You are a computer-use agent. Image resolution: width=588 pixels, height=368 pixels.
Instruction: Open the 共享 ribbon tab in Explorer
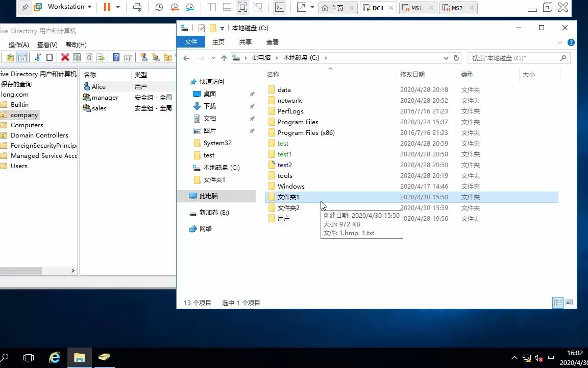coord(246,42)
